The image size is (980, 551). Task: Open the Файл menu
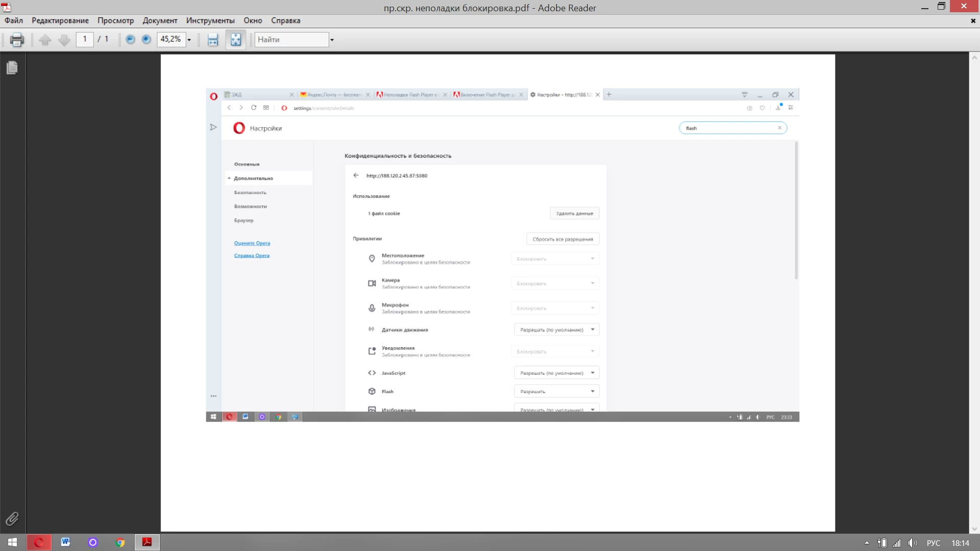(x=14, y=20)
